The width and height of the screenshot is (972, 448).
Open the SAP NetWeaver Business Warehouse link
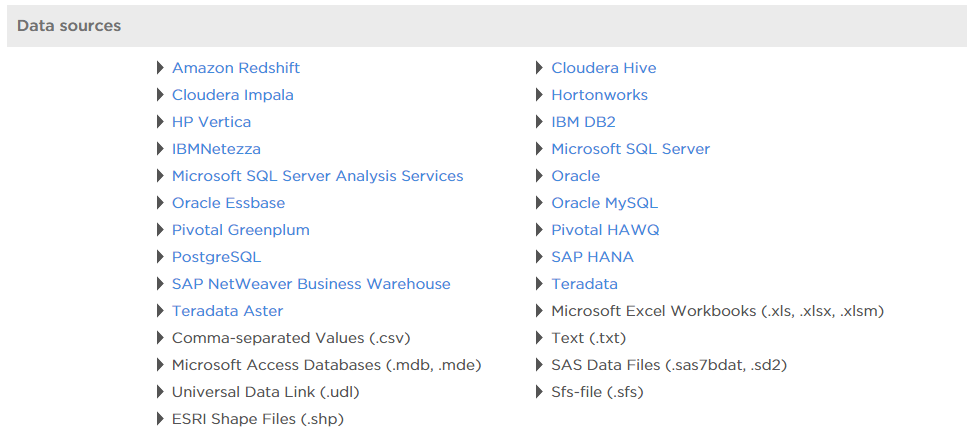(x=311, y=284)
